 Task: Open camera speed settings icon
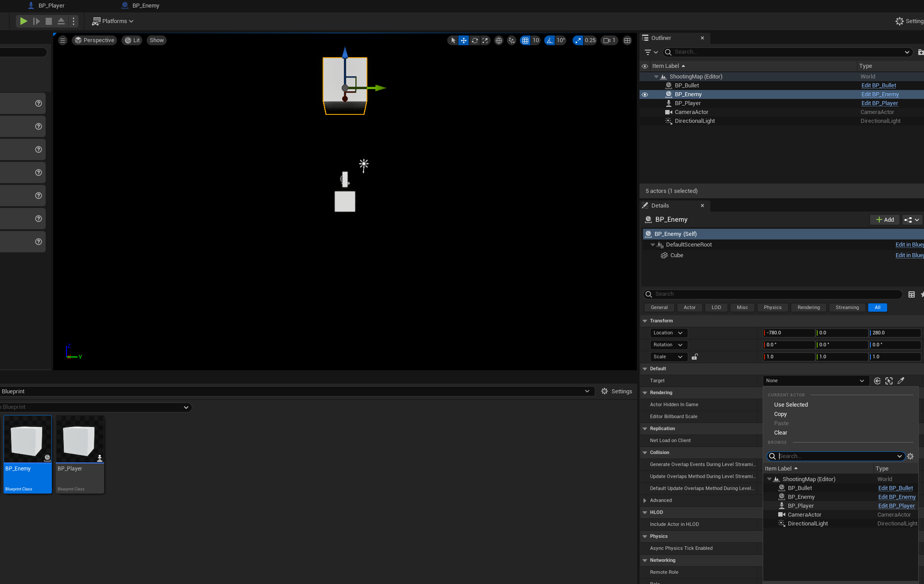point(609,40)
